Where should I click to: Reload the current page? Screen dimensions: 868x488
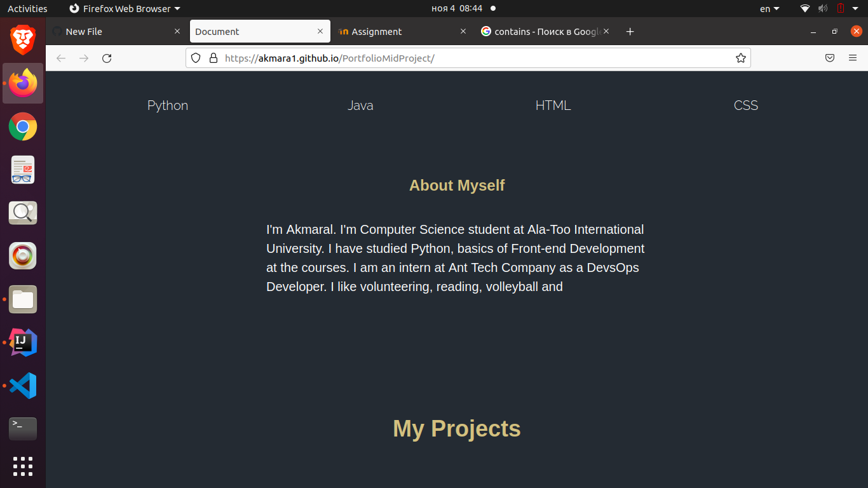pyautogui.click(x=107, y=58)
